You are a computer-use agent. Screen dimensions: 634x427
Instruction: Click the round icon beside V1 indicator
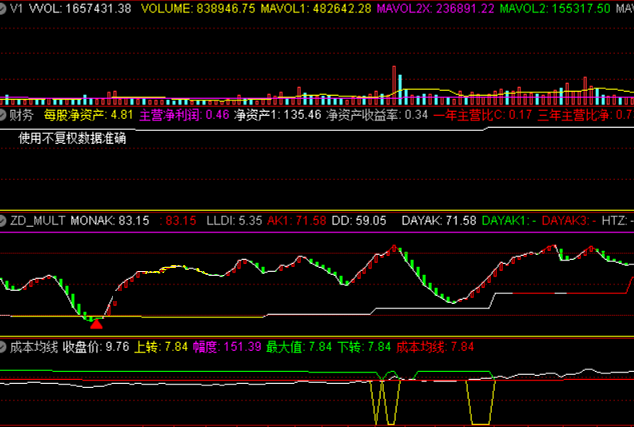tap(2, 8)
